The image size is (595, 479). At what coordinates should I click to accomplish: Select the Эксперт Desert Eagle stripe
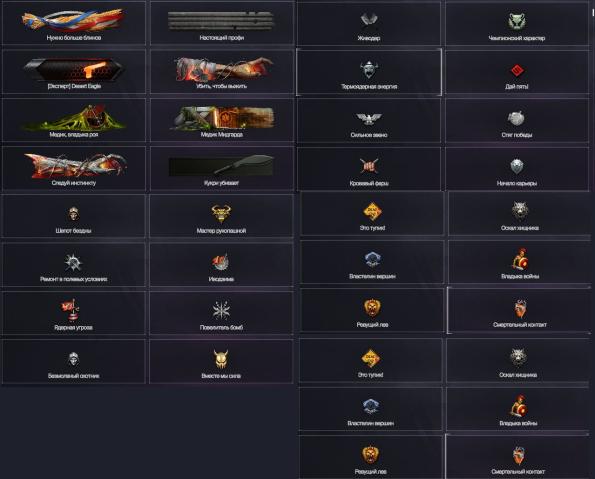[74, 71]
